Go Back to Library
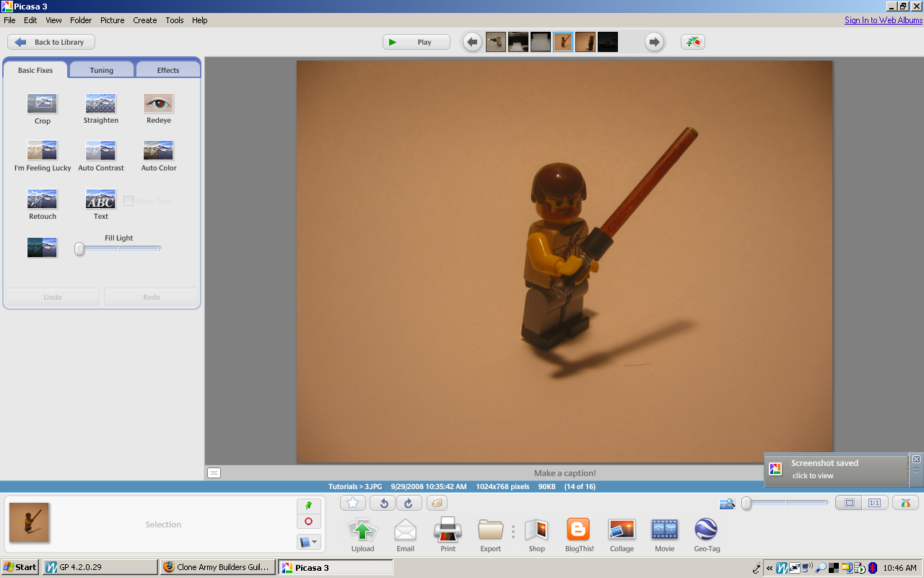This screenshot has height=578, width=924. (51, 42)
